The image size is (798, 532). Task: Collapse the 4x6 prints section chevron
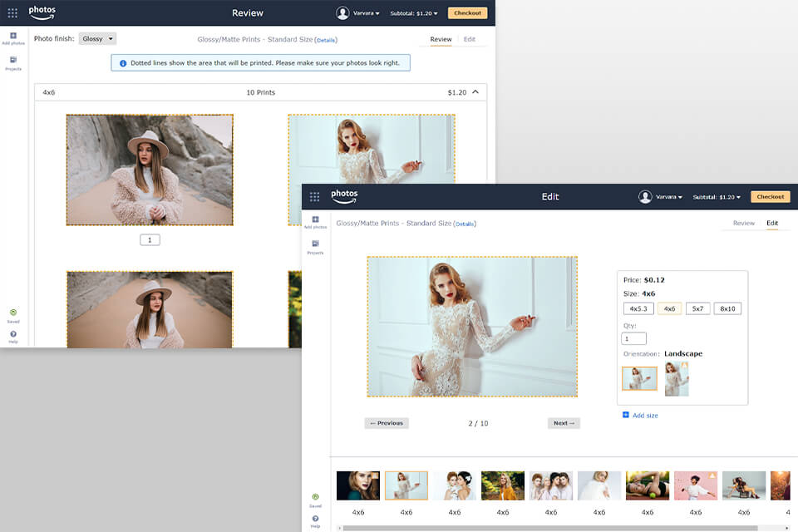(x=475, y=92)
